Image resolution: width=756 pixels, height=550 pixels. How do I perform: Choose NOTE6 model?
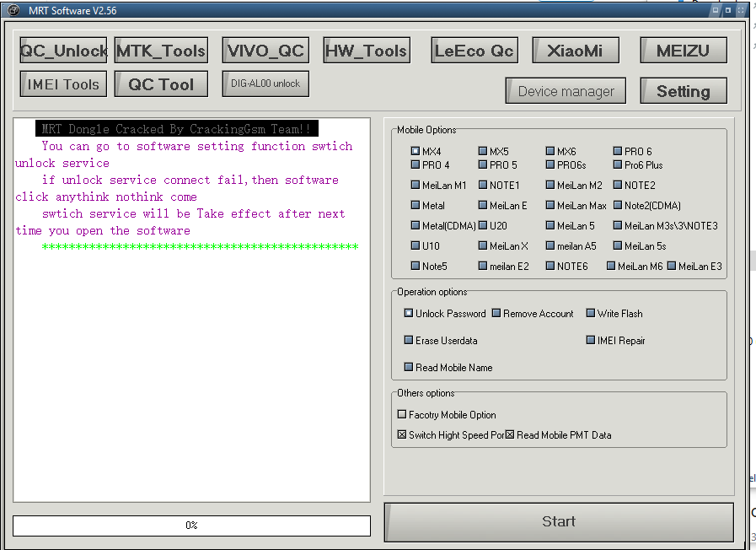pyautogui.click(x=567, y=267)
